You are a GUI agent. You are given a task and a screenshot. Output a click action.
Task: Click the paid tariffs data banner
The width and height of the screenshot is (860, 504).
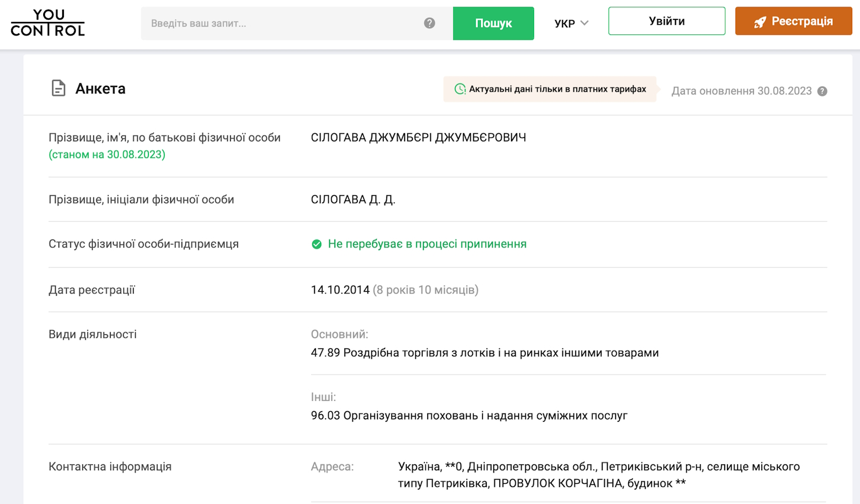click(x=550, y=89)
